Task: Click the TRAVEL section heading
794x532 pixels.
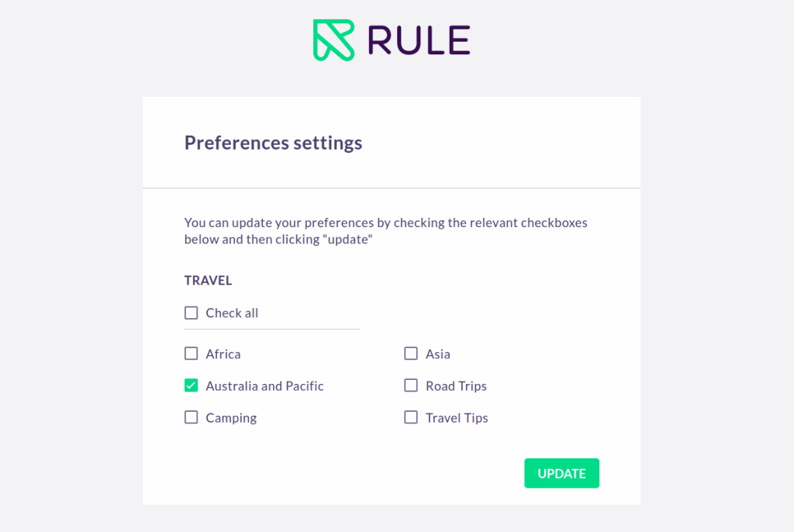Action: [208, 280]
